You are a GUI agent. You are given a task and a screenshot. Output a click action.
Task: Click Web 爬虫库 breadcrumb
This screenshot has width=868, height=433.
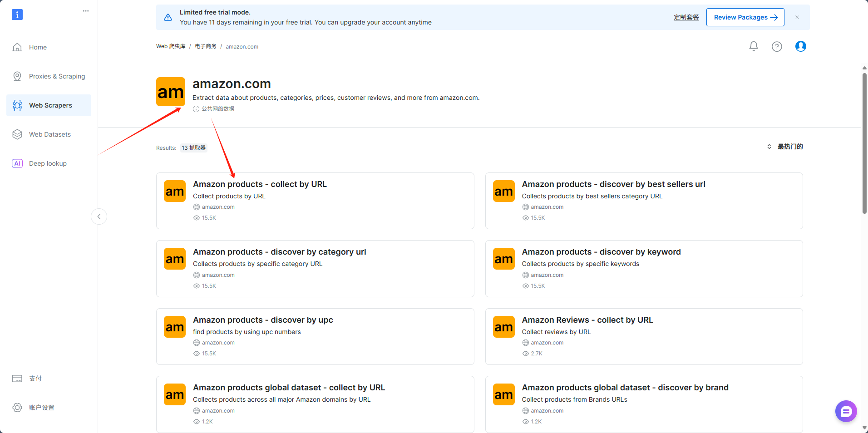coord(171,46)
